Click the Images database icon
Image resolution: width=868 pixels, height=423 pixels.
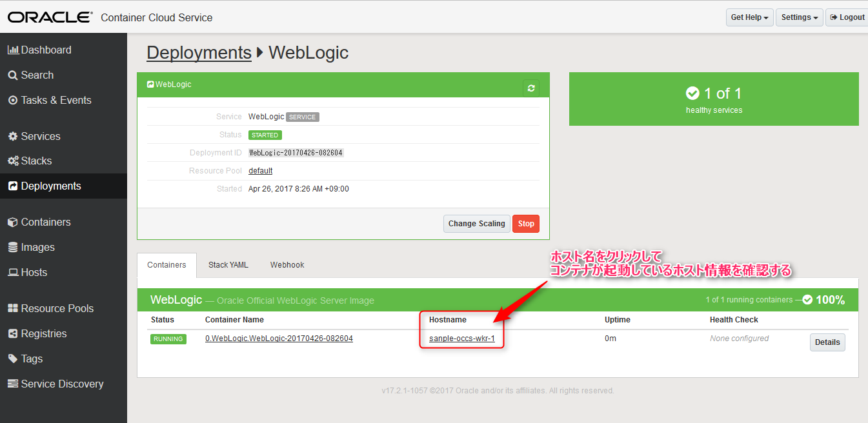coord(13,247)
